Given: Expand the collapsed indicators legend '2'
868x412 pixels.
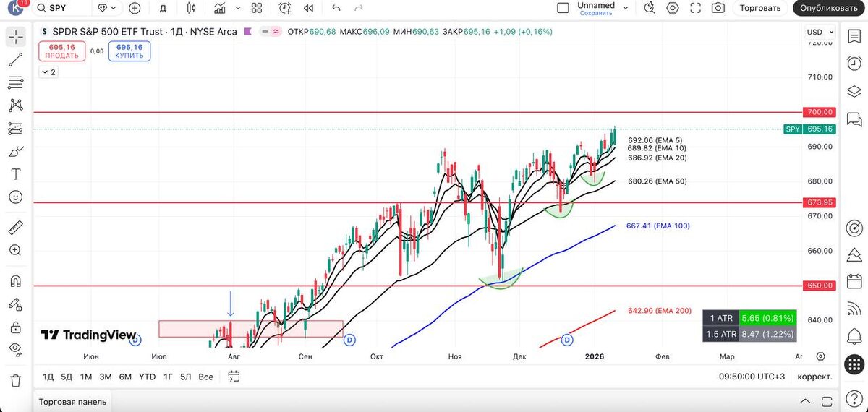Looking at the screenshot, I should point(48,72).
